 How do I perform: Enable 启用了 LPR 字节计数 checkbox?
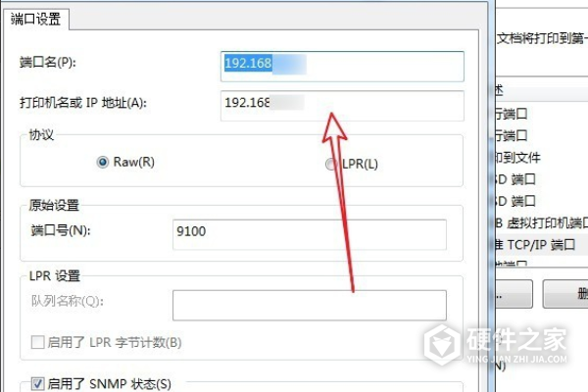[x=38, y=343]
